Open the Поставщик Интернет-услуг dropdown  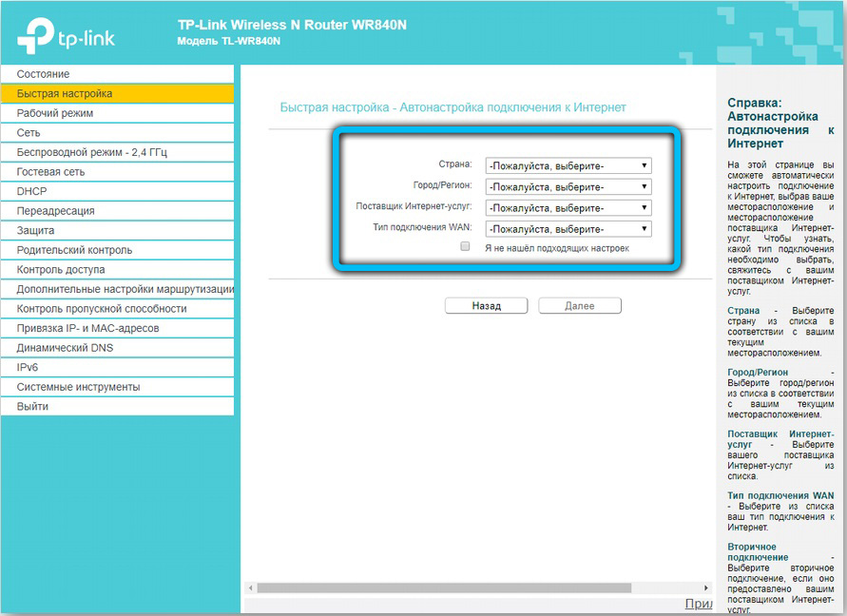point(568,208)
